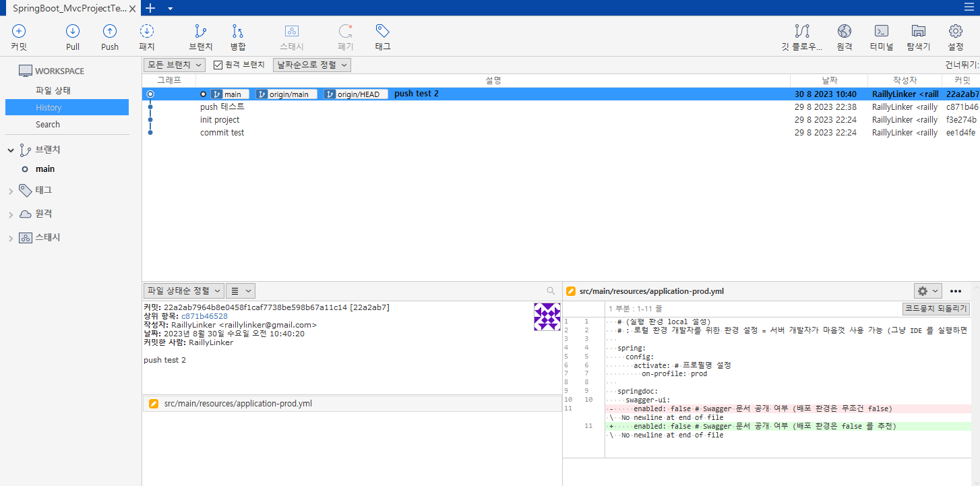This screenshot has width=980, height=486.
Task: Open the Sort by date (날짜순으로 정렬) dropdown
Action: tap(312, 65)
